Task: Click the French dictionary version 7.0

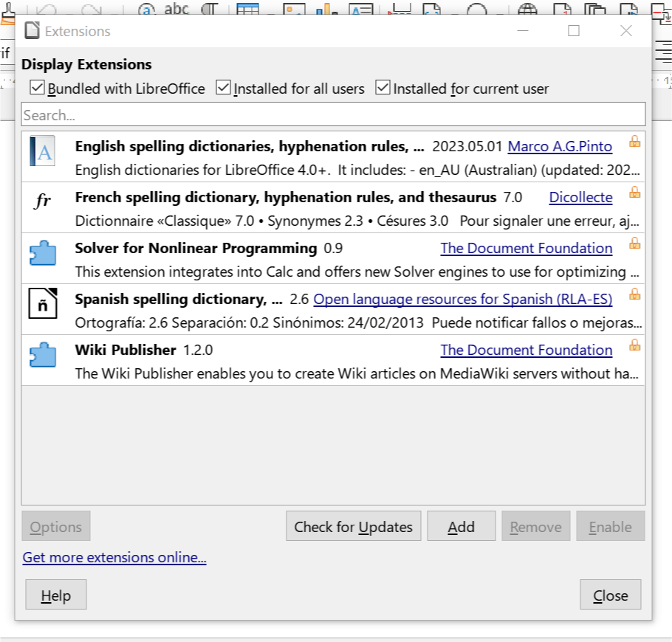Action: (512, 198)
